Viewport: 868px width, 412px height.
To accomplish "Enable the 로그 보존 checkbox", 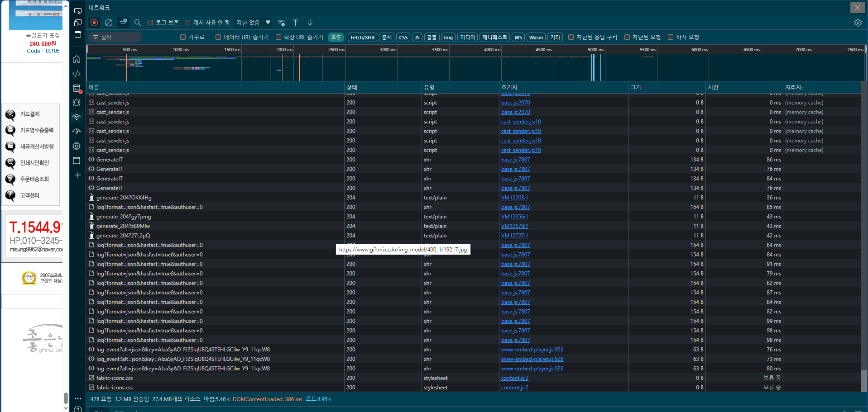I will 150,23.
